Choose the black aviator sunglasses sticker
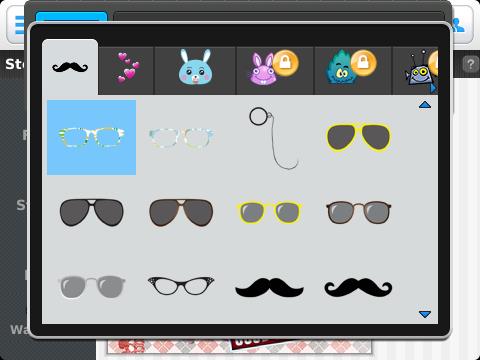Image resolution: width=480 pixels, height=360 pixels. [91, 212]
